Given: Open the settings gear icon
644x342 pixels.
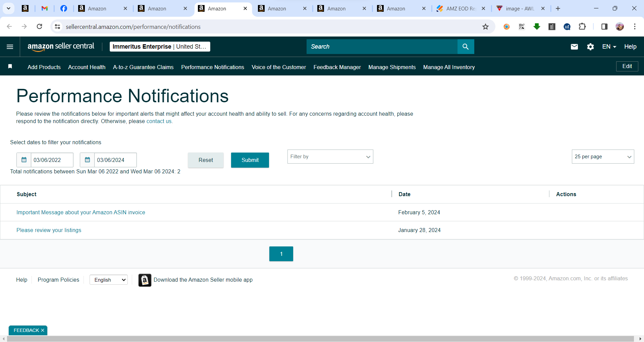Looking at the screenshot, I should point(590,47).
